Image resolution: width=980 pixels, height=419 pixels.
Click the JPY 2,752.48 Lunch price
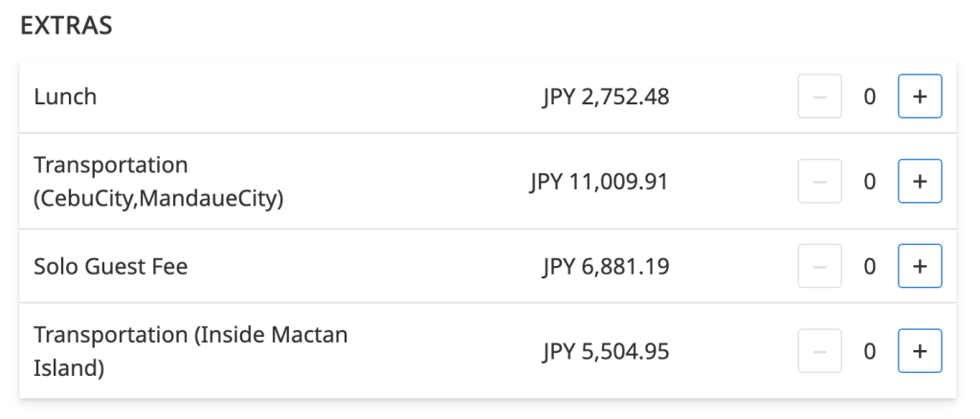coord(606,97)
